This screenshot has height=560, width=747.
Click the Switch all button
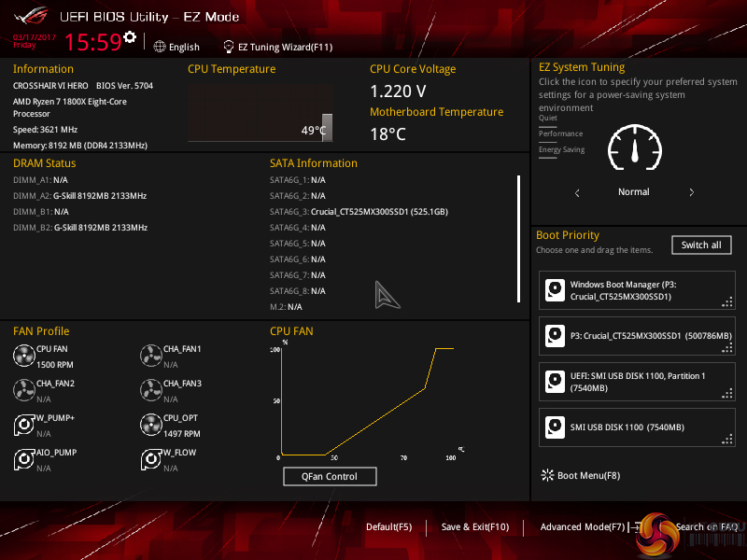pos(701,245)
